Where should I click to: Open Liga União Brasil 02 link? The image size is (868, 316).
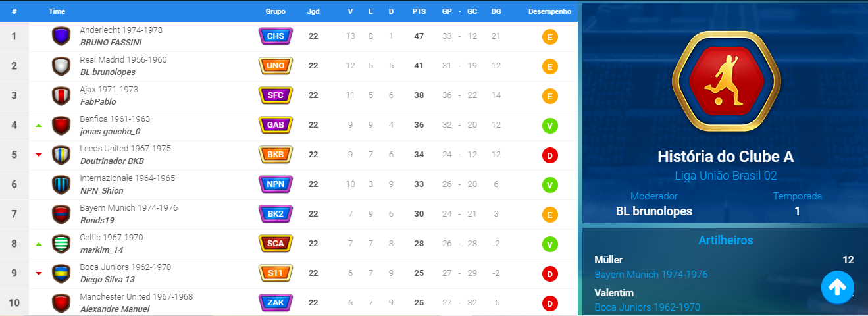click(x=725, y=176)
